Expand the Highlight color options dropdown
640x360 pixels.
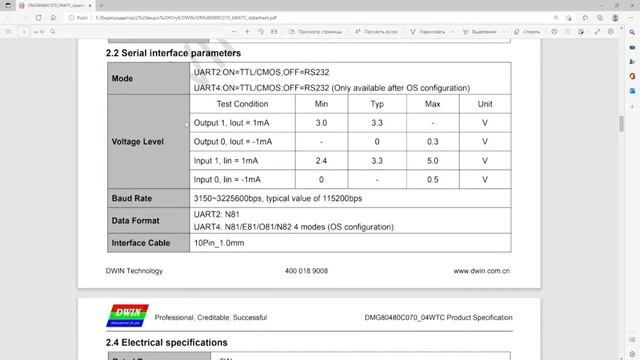[x=504, y=31]
